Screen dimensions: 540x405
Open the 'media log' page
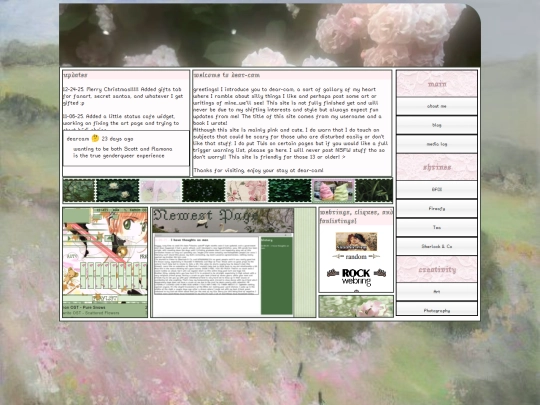pos(437,144)
